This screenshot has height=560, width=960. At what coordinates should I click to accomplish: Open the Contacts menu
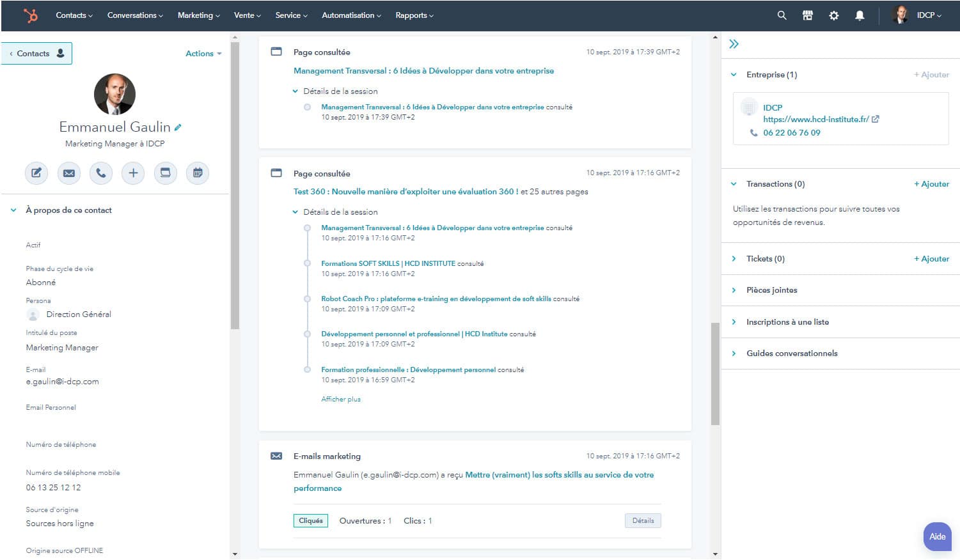(x=74, y=15)
